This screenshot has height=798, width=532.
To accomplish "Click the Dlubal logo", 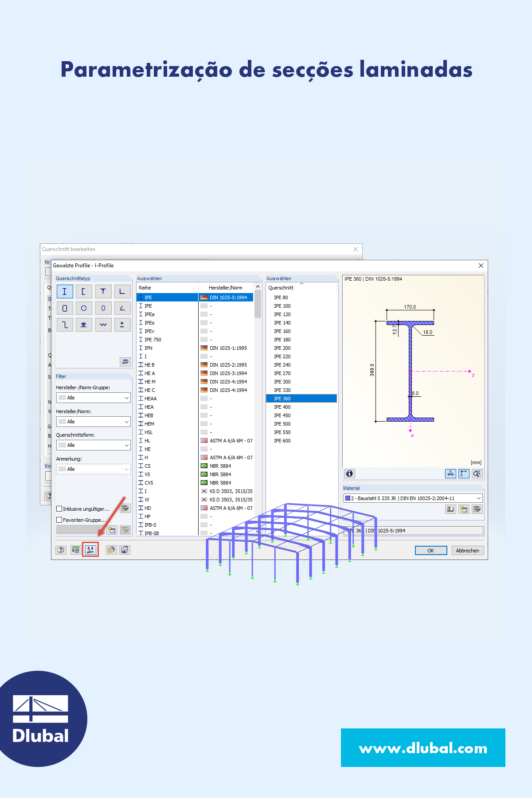I will [40, 719].
